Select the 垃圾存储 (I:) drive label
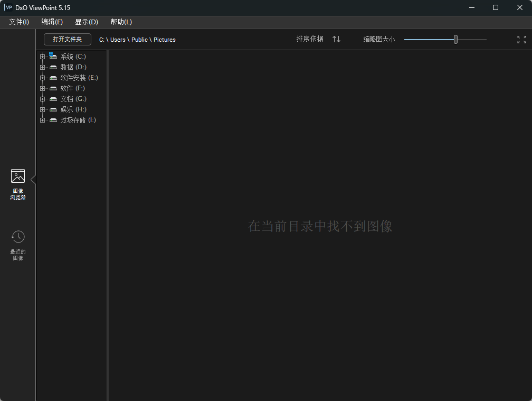532x401 pixels. click(x=78, y=120)
